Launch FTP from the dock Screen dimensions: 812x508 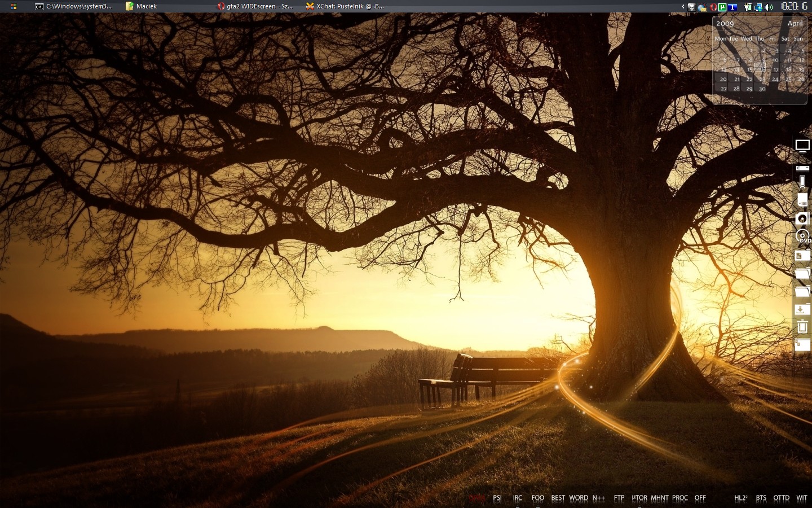[619, 498]
